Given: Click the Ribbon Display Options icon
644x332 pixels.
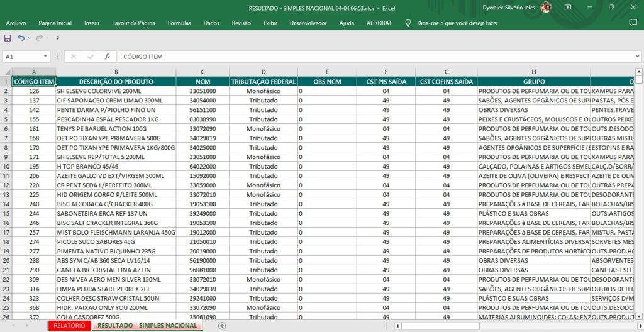Looking at the screenshot, I should click(568, 7).
